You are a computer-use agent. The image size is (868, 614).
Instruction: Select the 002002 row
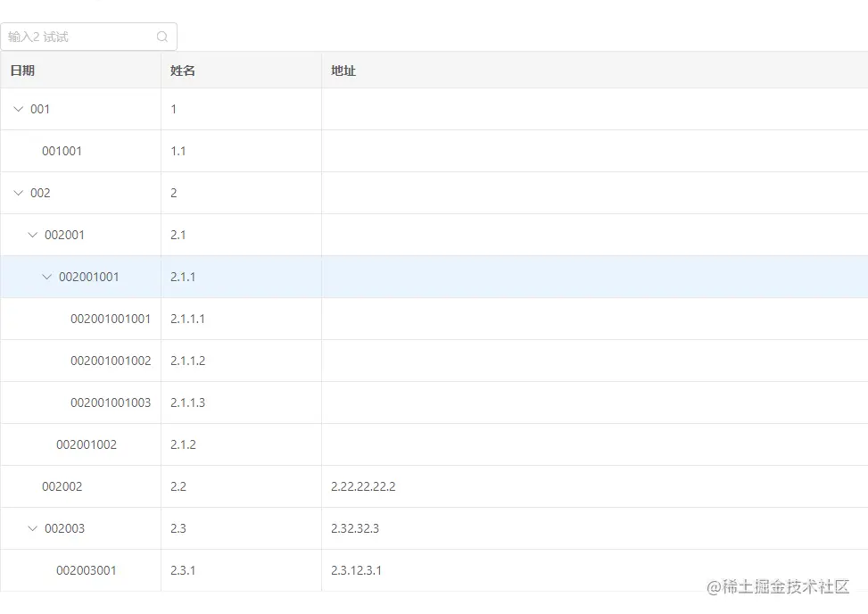coord(64,486)
